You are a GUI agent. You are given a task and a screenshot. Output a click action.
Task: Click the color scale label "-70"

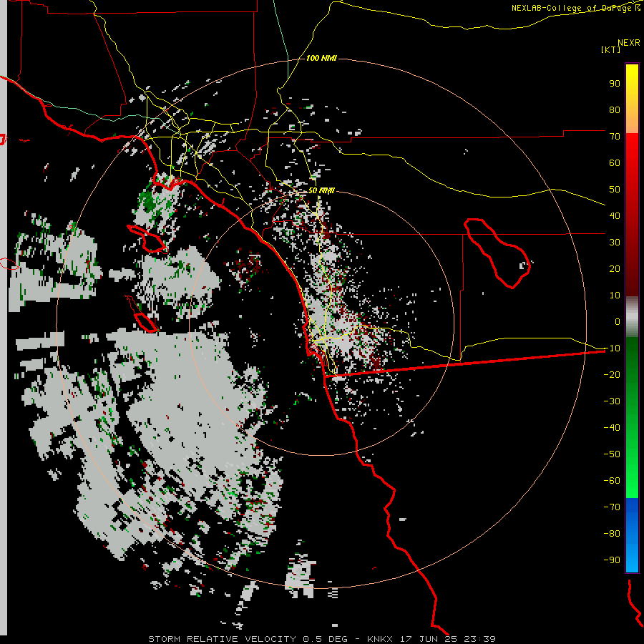pyautogui.click(x=612, y=507)
